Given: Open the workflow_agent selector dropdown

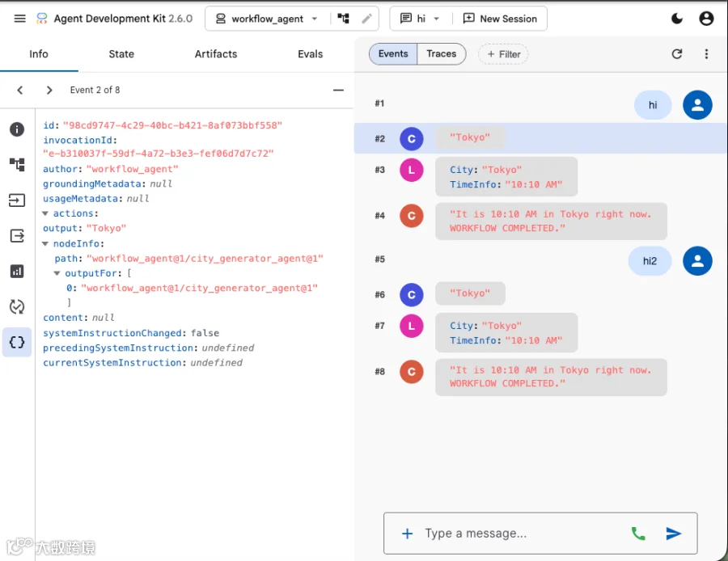Looking at the screenshot, I should [x=267, y=19].
